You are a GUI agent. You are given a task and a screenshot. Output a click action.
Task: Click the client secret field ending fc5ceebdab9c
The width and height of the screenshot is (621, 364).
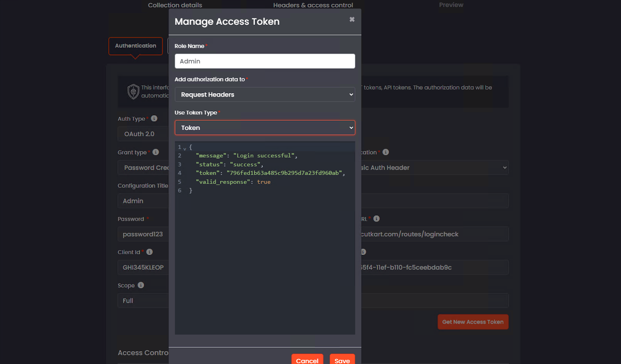pyautogui.click(x=435, y=267)
